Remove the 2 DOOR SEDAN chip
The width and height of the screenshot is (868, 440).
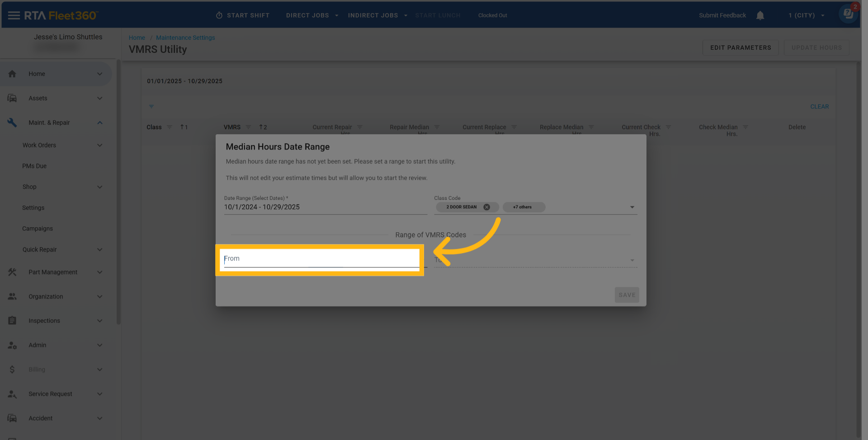pos(486,207)
